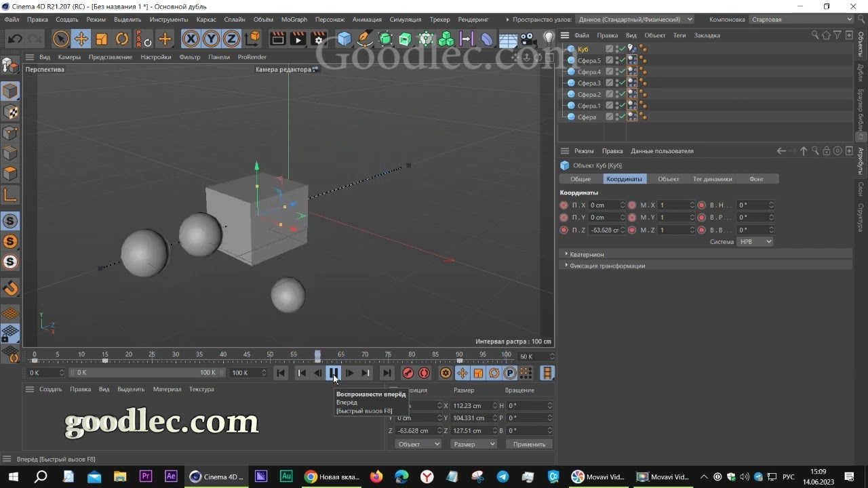Image resolution: width=868 pixels, height=488 pixels.
Task: Toggle X axis lock
Action: click(x=191, y=39)
